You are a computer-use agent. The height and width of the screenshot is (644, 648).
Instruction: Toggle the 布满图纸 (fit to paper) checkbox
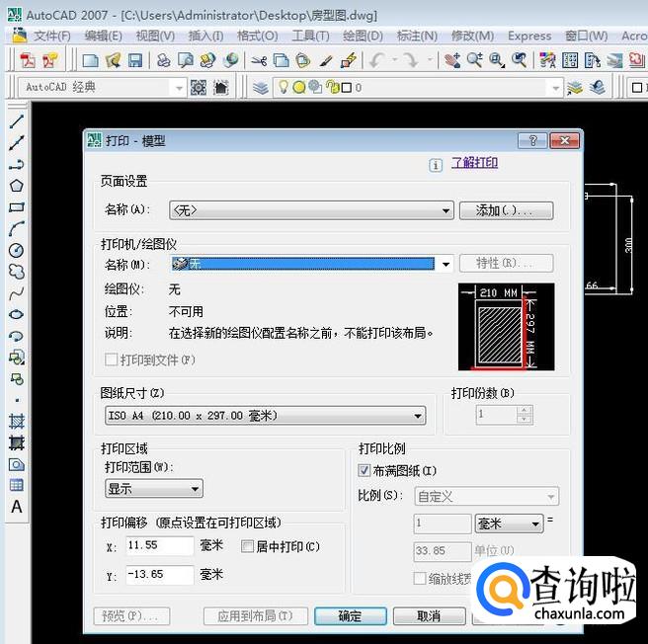tap(364, 470)
